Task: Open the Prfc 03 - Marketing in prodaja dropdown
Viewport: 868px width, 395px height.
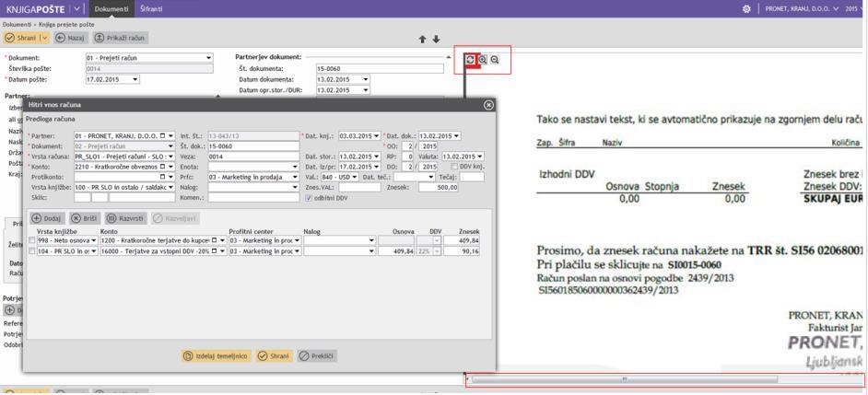Action: click(x=295, y=177)
